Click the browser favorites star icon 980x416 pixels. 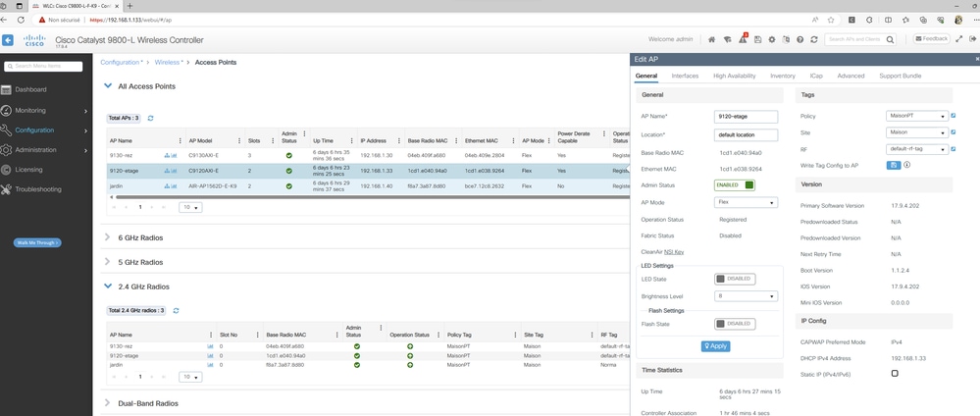click(x=831, y=20)
